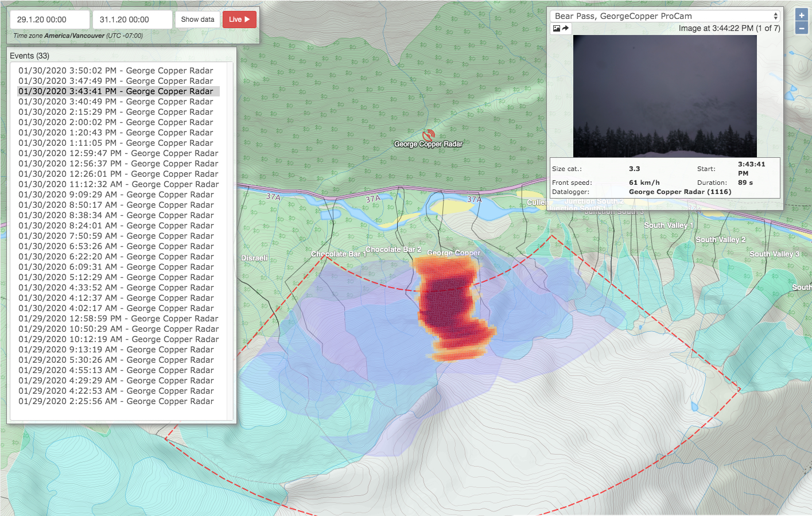Click the Disraeli map label
812x516 pixels.
254,258
